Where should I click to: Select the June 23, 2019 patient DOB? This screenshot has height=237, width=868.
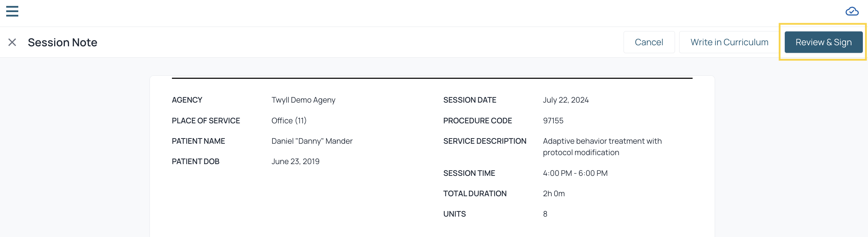[x=295, y=161]
